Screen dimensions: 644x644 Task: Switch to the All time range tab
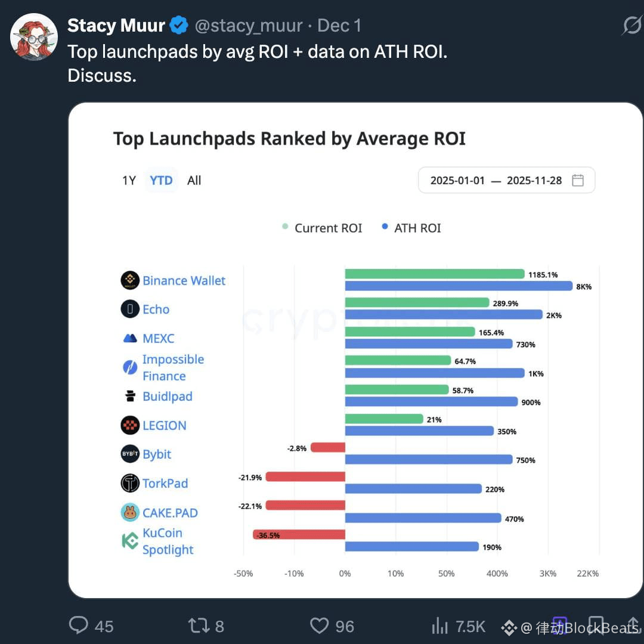[x=194, y=180]
